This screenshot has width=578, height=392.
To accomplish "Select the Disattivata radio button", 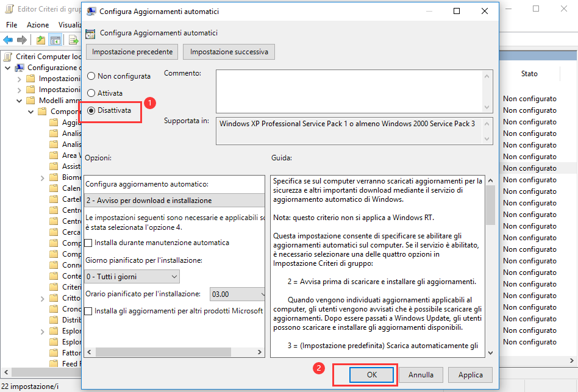I will [91, 110].
